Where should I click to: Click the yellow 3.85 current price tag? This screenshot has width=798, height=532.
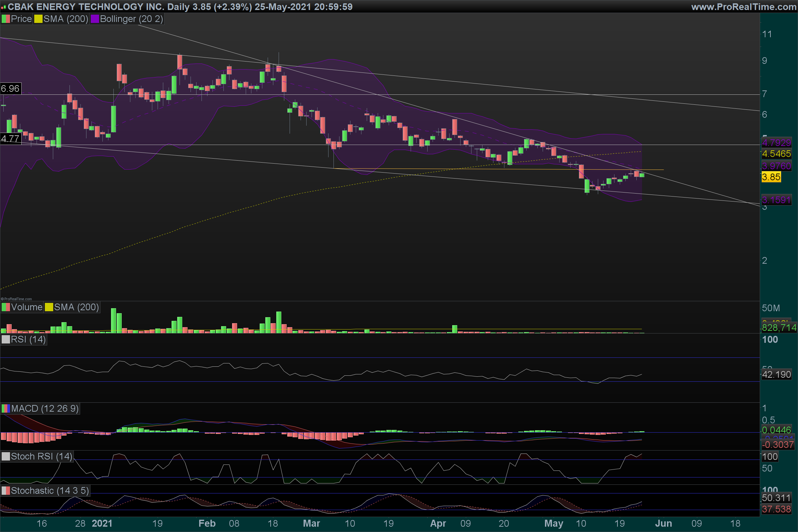[771, 177]
